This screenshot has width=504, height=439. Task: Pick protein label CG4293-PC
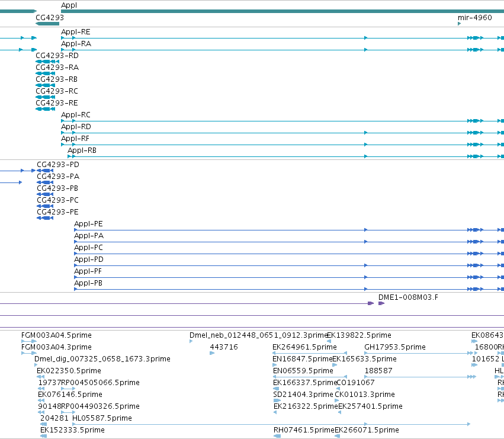point(57,200)
